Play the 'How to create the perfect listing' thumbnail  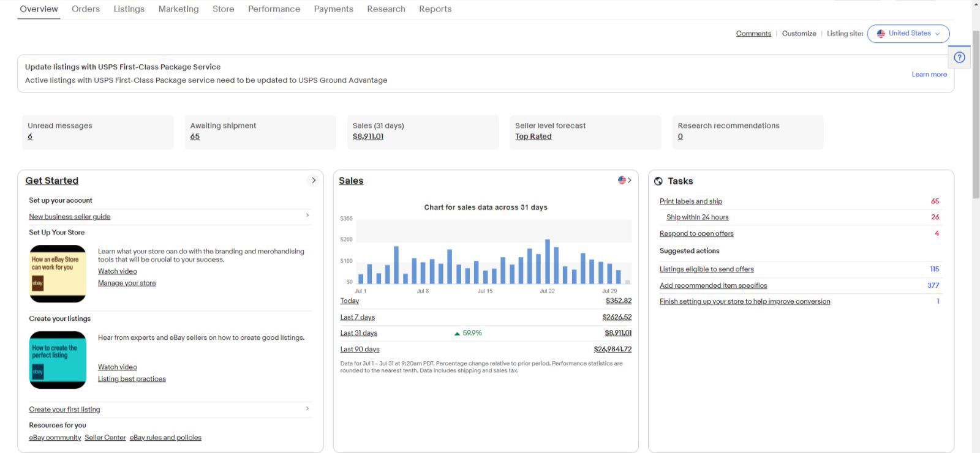pyautogui.click(x=58, y=360)
